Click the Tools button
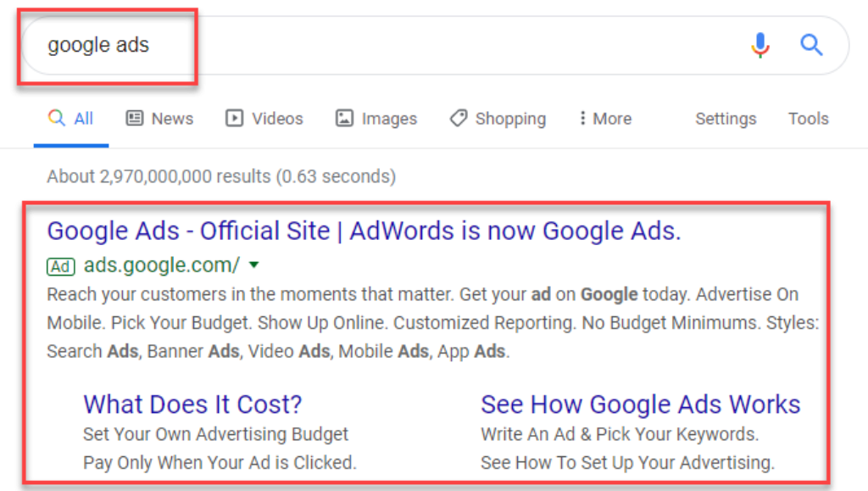Image resolution: width=868 pixels, height=491 pixels. 808,119
